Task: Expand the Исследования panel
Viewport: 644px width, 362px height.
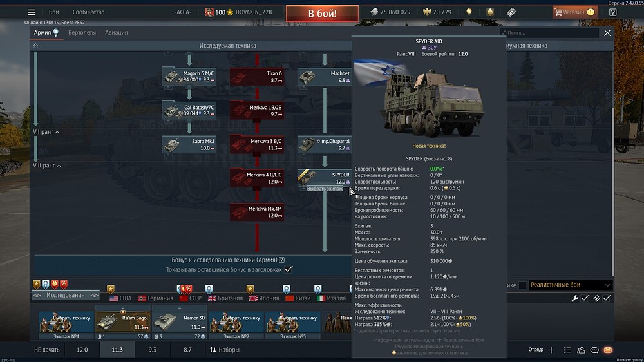Action: [x=65, y=295]
